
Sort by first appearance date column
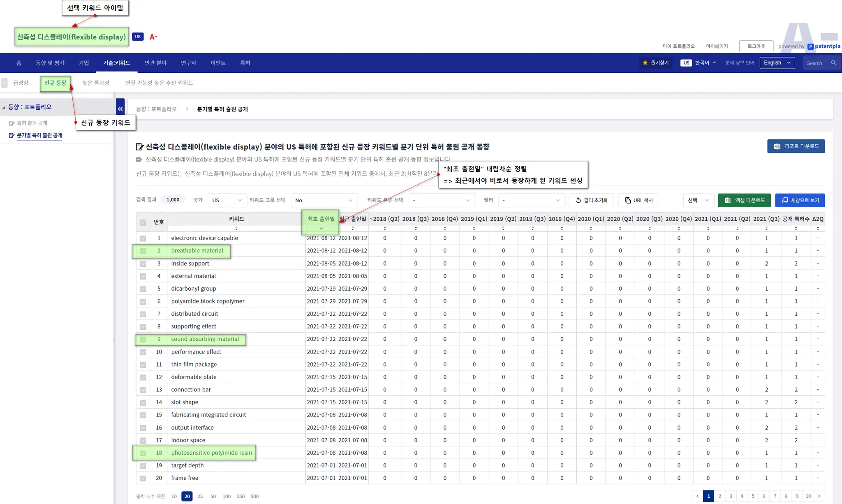(x=321, y=228)
